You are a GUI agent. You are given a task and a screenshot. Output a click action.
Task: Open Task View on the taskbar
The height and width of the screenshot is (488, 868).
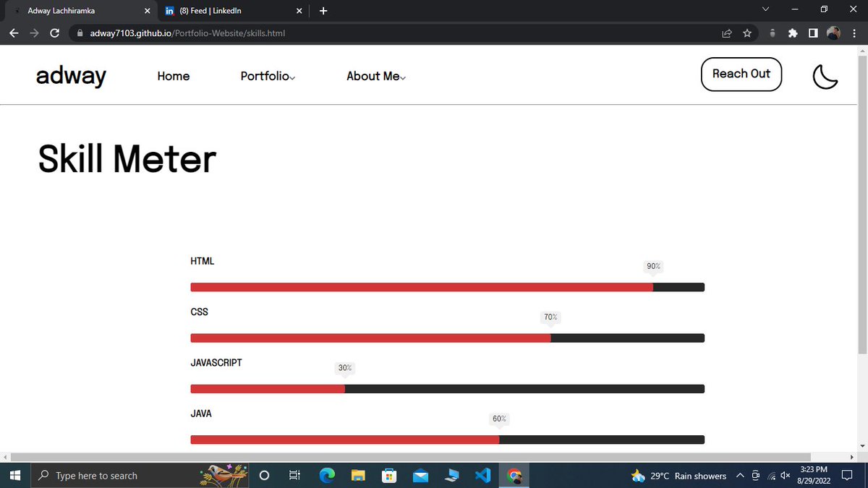click(x=294, y=476)
